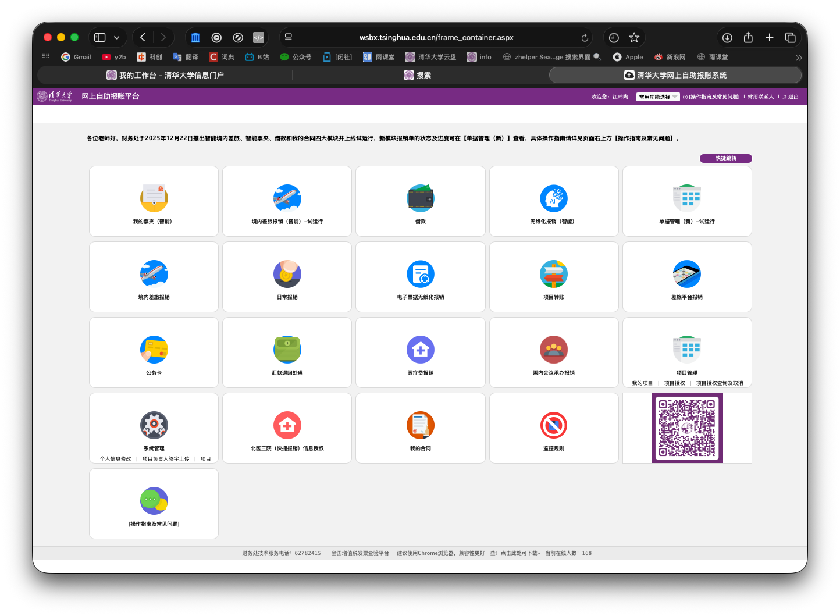The image size is (840, 616).
Task: Click the 我的项目 sub-link
Action: tap(642, 383)
